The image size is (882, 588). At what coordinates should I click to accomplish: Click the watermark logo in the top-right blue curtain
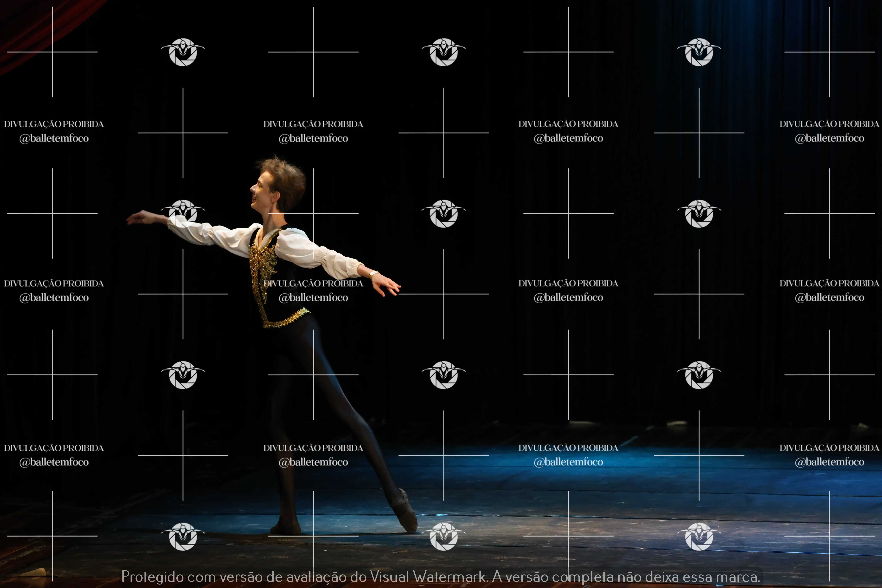click(699, 52)
